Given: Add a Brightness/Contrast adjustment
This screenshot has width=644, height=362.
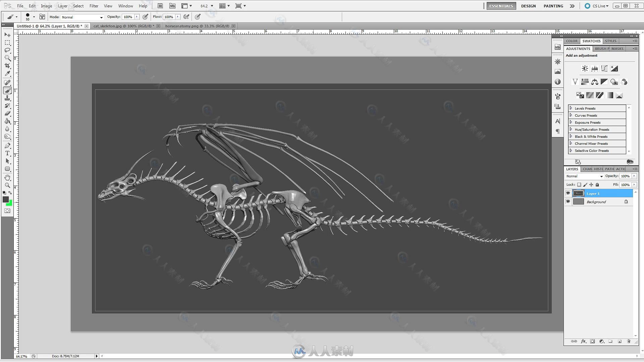Looking at the screenshot, I should pos(585,68).
